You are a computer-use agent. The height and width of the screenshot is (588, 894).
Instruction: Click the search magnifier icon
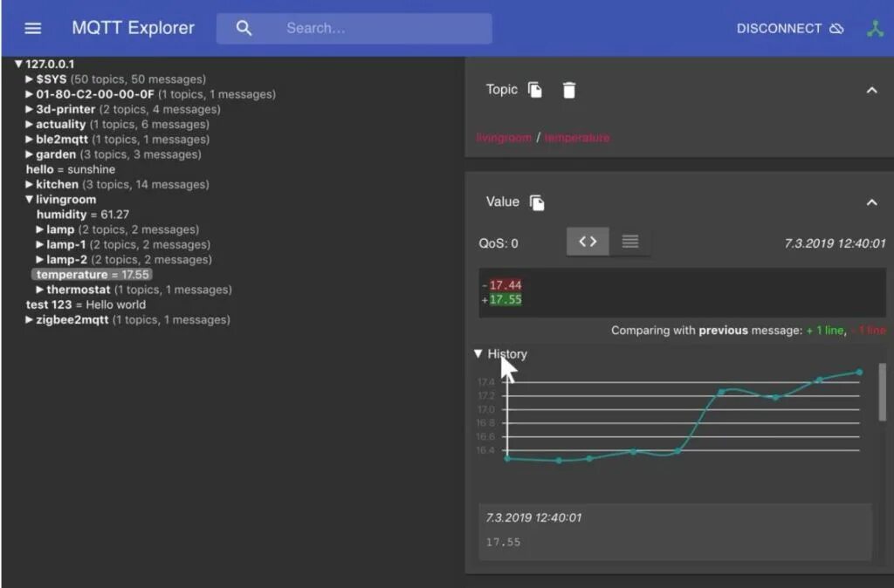[x=244, y=28]
